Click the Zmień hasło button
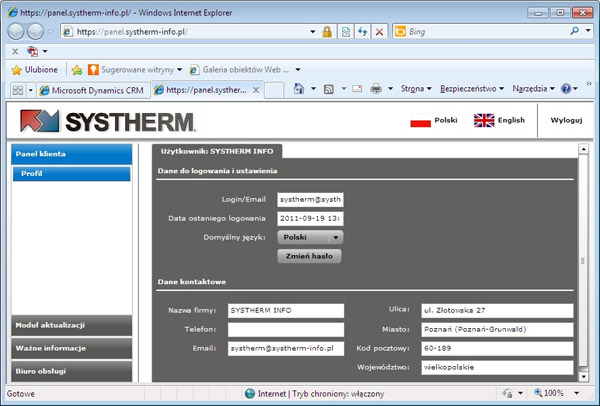Screen dimensions: 600x406 pyautogui.click(x=309, y=256)
